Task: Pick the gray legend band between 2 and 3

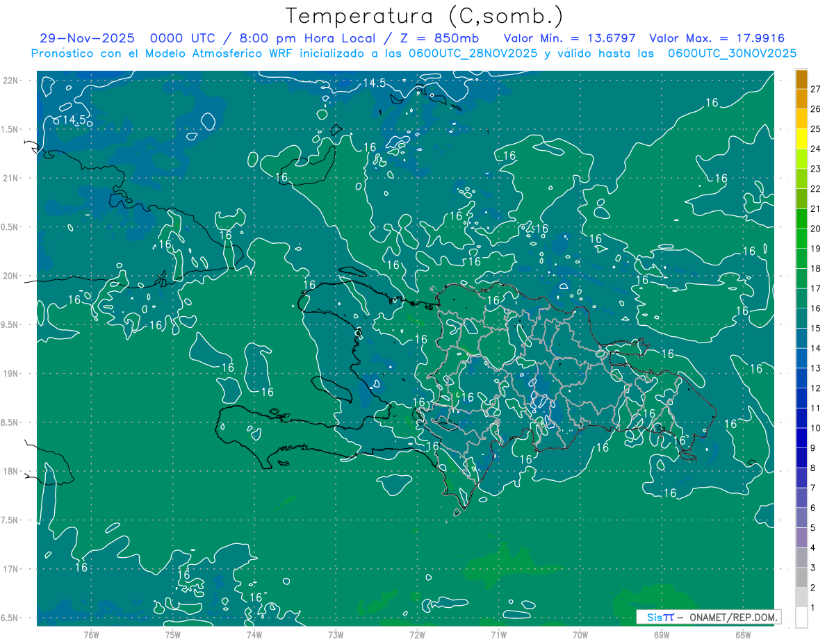Action: pyautogui.click(x=802, y=578)
